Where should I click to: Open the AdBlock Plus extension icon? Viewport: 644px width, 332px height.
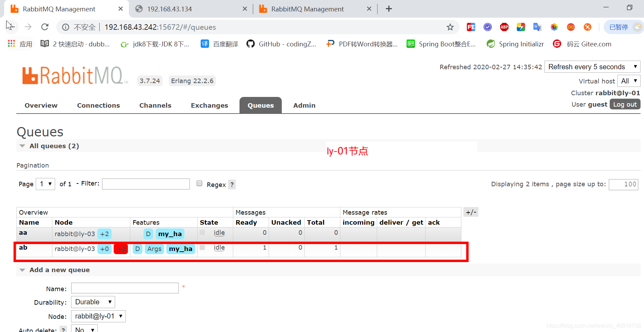coord(504,27)
